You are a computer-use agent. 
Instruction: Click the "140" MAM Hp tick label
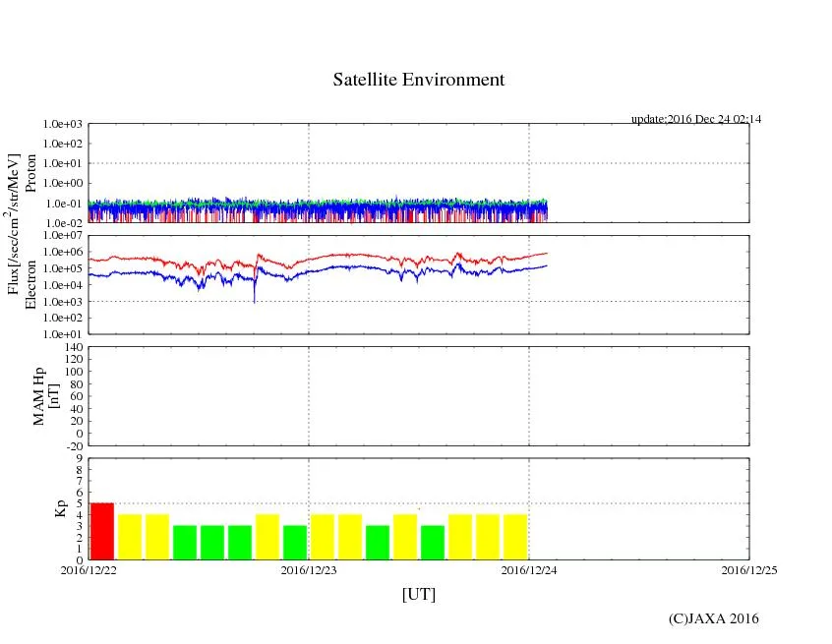tap(75, 347)
